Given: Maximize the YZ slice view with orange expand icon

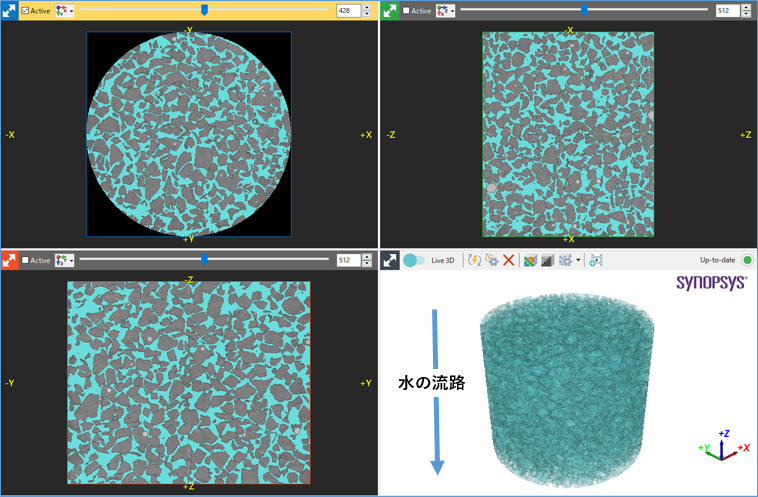Looking at the screenshot, I should point(9,260).
